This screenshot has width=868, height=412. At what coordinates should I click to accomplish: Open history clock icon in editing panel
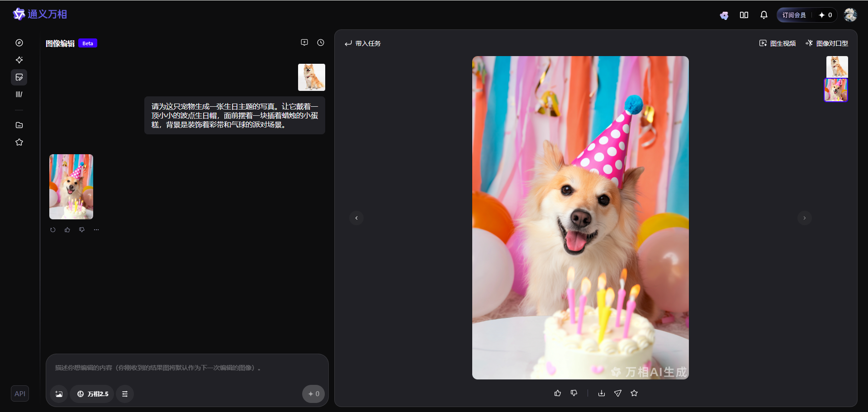tap(321, 43)
